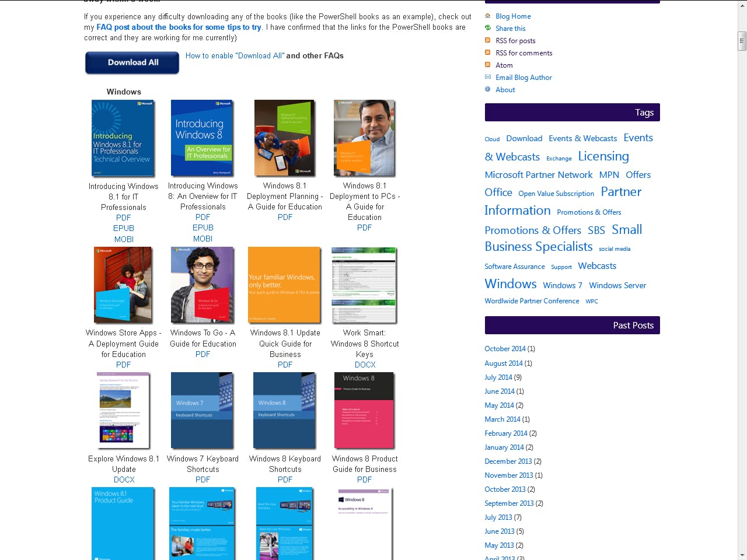Select the Microsoft Partner Network tag

(x=538, y=175)
